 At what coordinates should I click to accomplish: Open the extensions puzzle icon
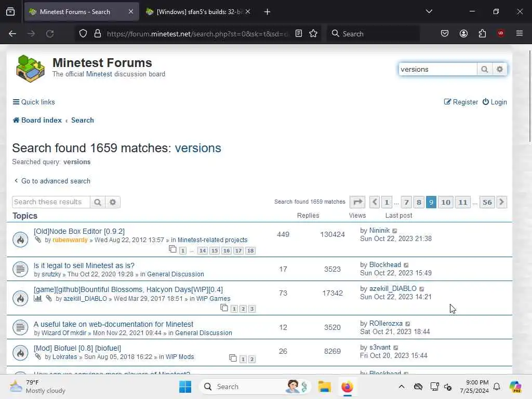tap(482, 34)
